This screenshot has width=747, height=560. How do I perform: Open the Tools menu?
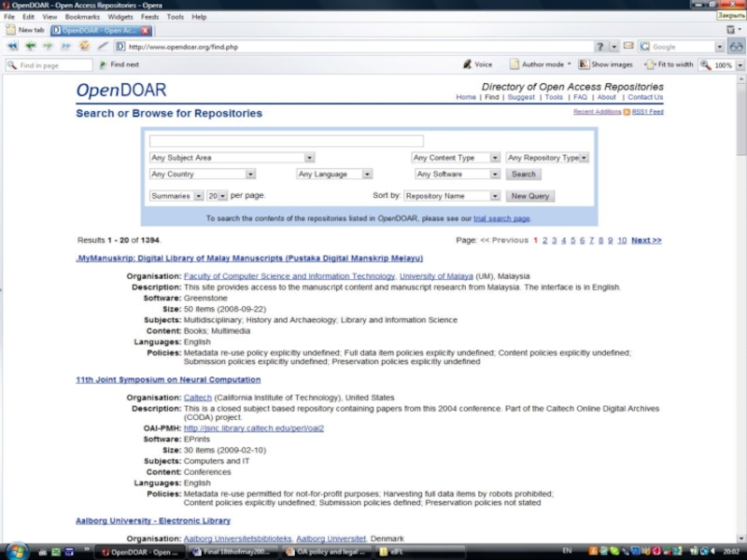pos(175,17)
